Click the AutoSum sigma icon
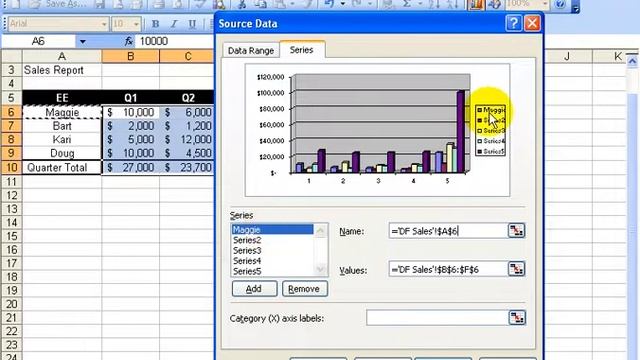640x360 pixels. (406, 4)
